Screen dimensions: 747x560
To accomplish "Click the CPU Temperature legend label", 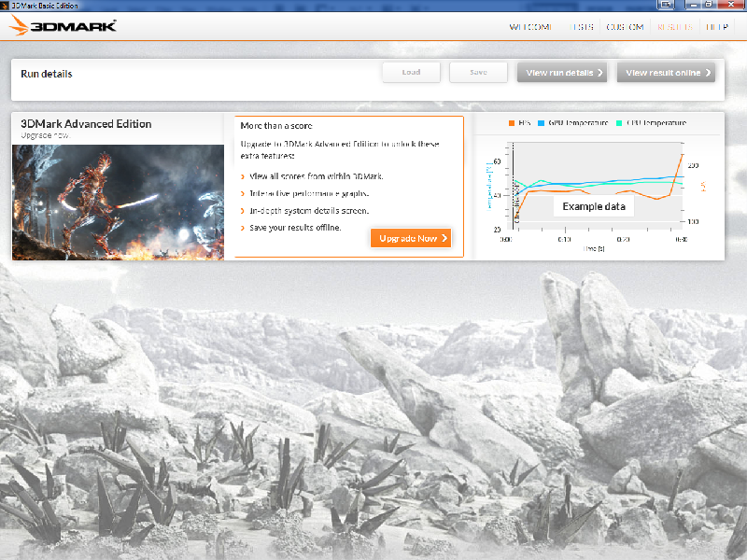I will (x=656, y=123).
